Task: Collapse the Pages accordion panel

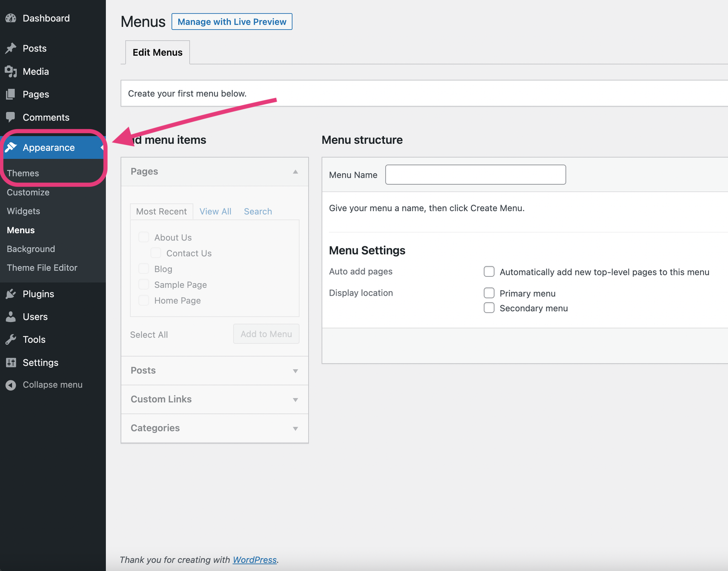Action: (296, 172)
